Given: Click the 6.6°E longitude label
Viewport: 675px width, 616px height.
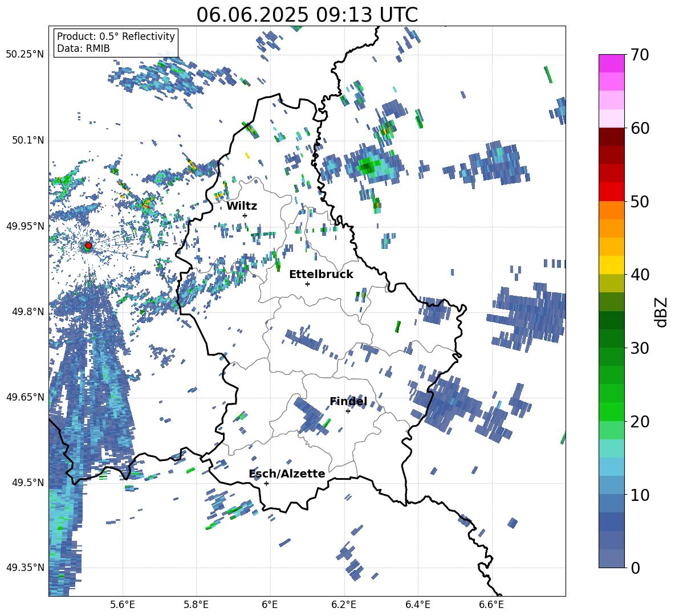Looking at the screenshot, I should [491, 605].
